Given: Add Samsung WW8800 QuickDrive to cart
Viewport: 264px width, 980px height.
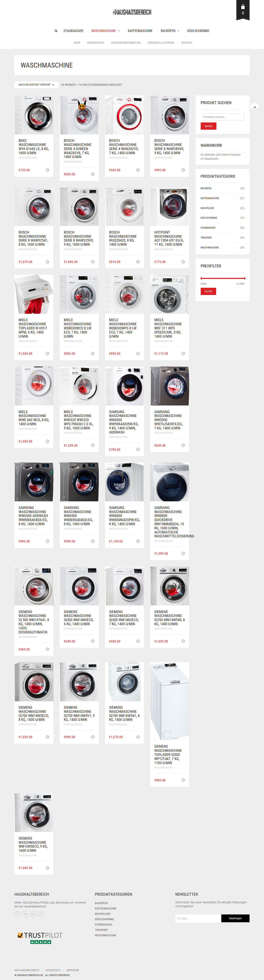Looking at the screenshot, I should [183, 553].
